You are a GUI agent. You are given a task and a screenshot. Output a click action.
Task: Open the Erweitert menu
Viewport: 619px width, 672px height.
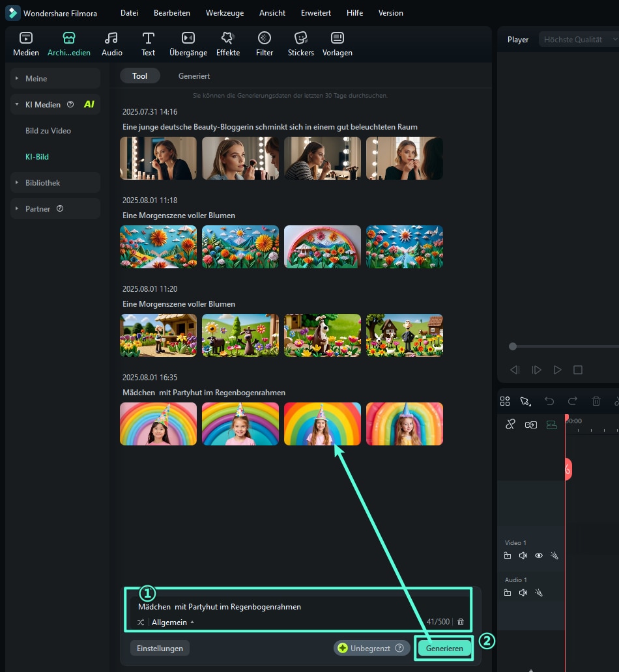tap(316, 13)
